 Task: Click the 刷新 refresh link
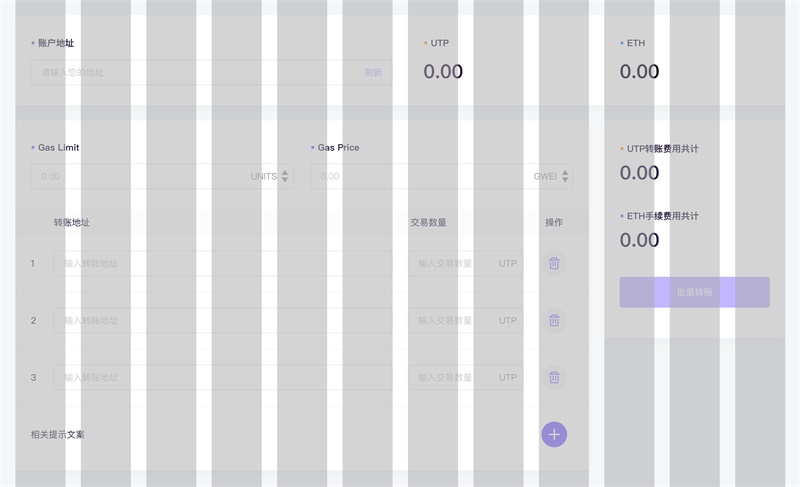point(373,72)
